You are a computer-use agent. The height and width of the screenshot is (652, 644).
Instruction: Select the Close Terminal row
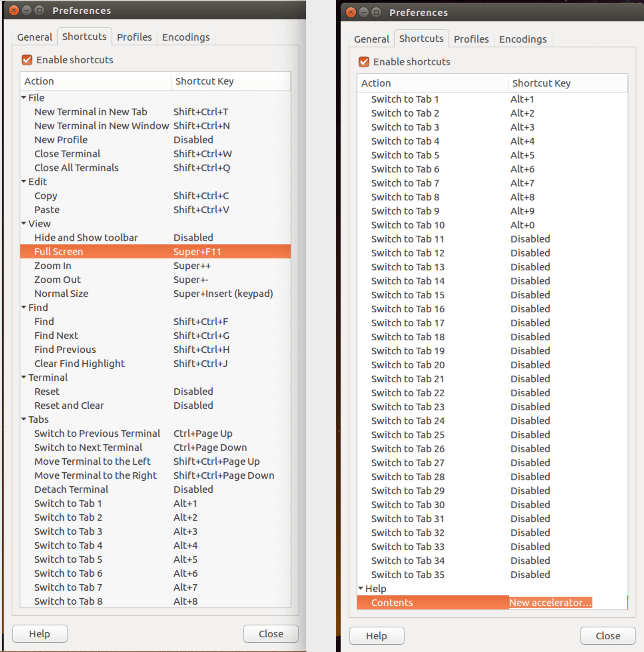click(155, 154)
